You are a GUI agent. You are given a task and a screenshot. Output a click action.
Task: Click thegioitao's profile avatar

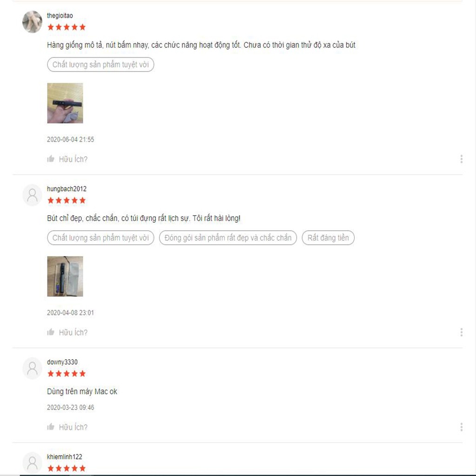coord(32,21)
